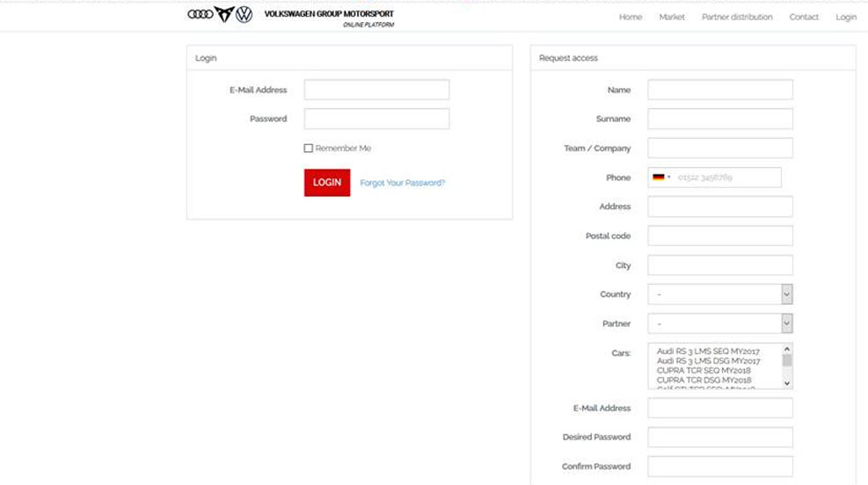The height and width of the screenshot is (485, 868).
Task: Click the Team / Company field
Action: [720, 148]
